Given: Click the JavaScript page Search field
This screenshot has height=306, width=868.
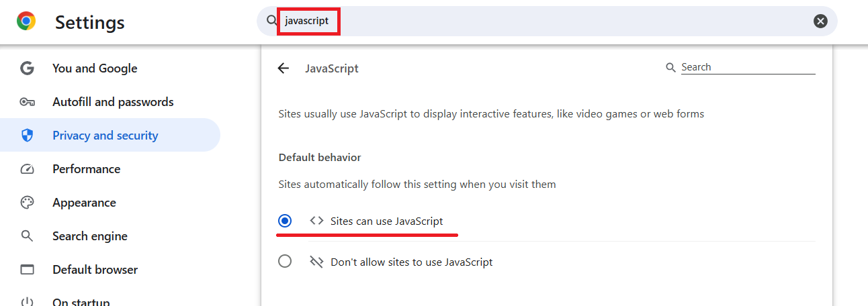Looking at the screenshot, I should (x=748, y=67).
